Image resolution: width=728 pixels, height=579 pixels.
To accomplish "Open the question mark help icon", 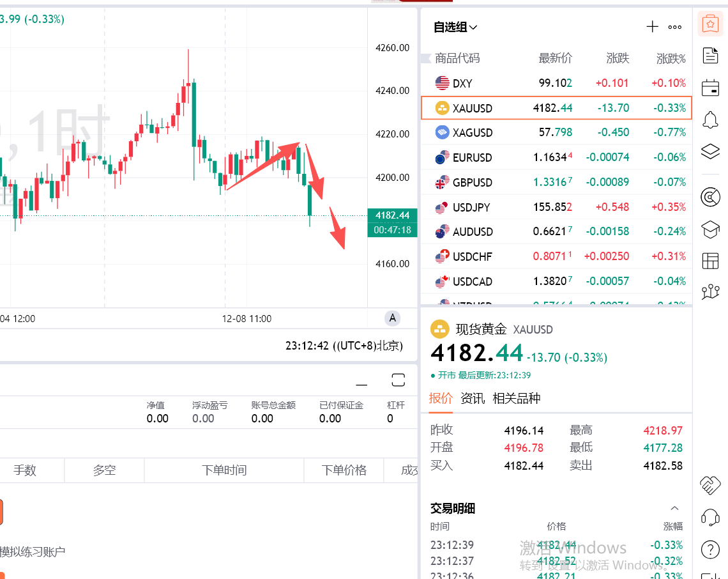I will point(710,549).
